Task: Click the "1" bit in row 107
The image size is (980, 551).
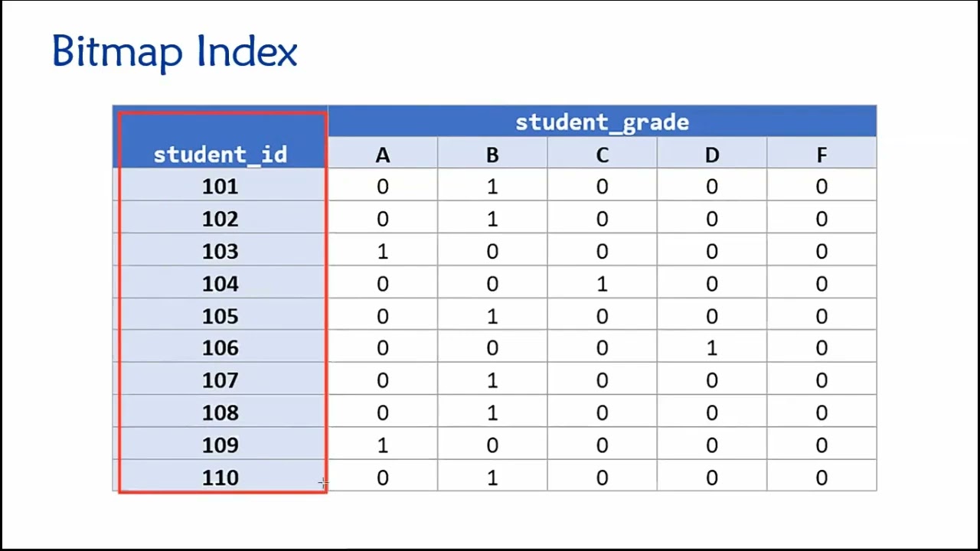Action: [492, 380]
